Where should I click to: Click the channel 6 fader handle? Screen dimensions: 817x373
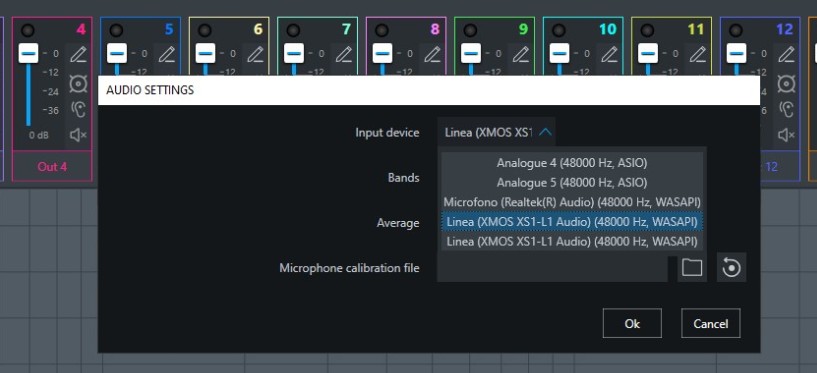205,53
